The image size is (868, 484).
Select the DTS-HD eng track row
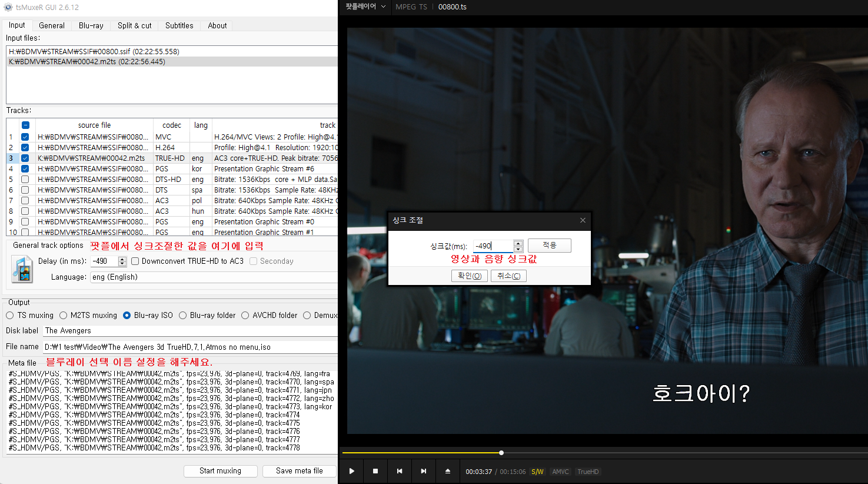click(172, 179)
